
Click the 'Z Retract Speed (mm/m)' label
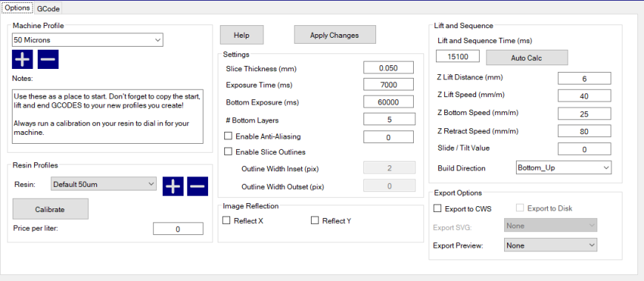tap(478, 131)
